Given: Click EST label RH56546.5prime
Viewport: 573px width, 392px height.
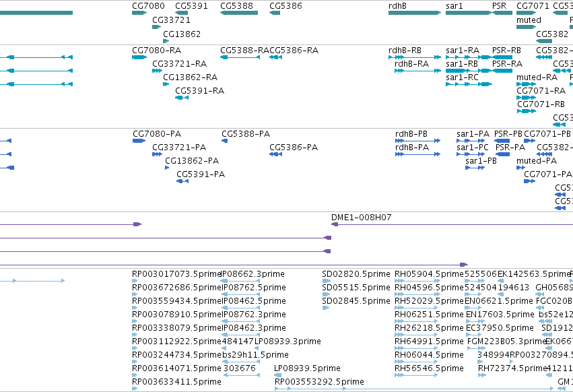Looking at the screenshot, I should [x=429, y=368].
